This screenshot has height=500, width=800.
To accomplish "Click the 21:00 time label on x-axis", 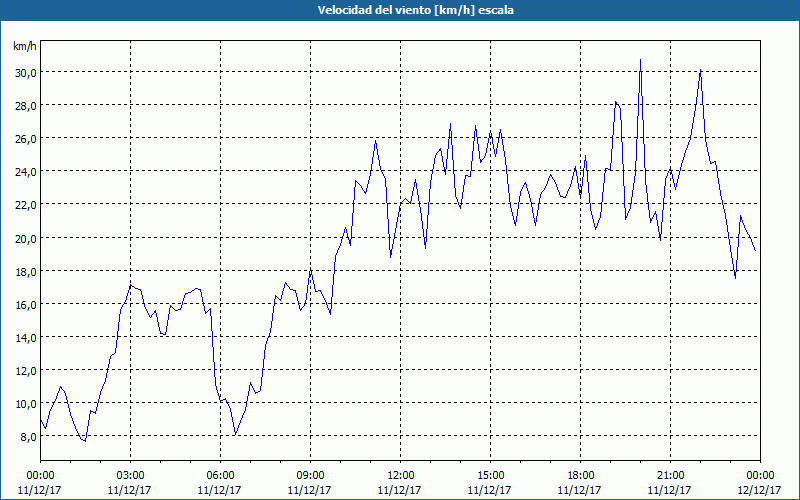I will point(670,476).
